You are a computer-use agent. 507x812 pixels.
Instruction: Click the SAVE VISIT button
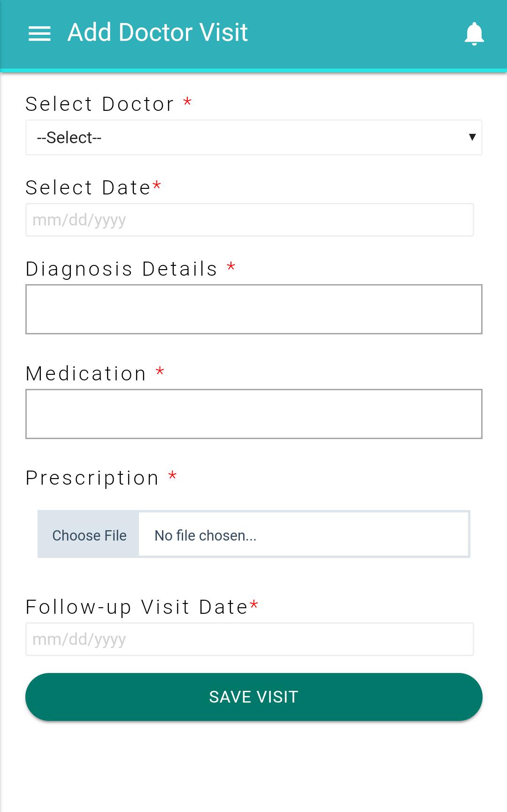[254, 697]
